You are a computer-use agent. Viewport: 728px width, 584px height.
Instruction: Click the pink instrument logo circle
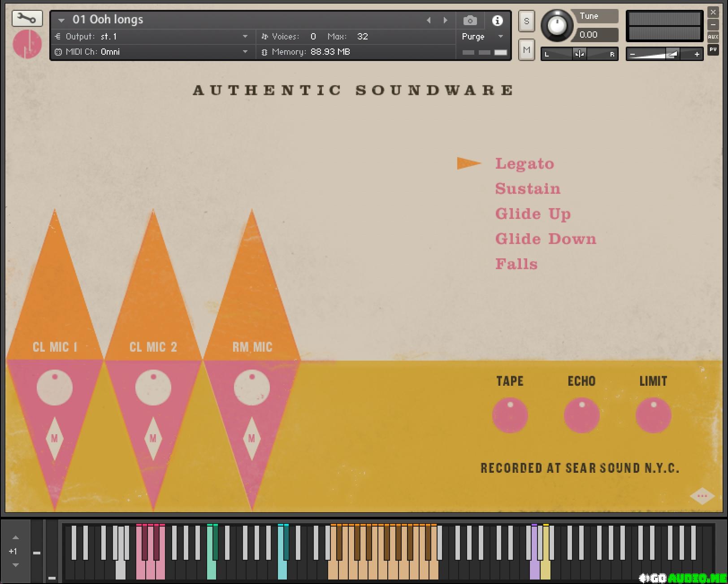[x=27, y=44]
